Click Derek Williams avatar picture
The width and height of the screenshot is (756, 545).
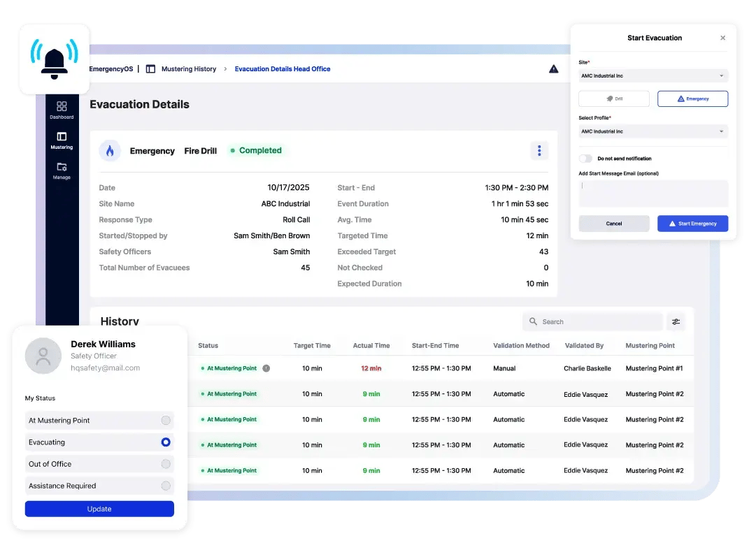click(x=43, y=356)
